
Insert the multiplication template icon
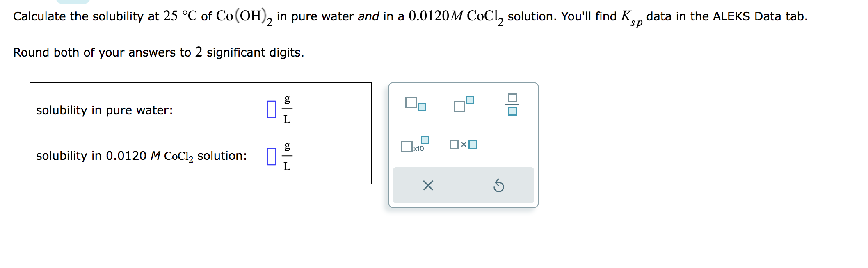pos(464,145)
